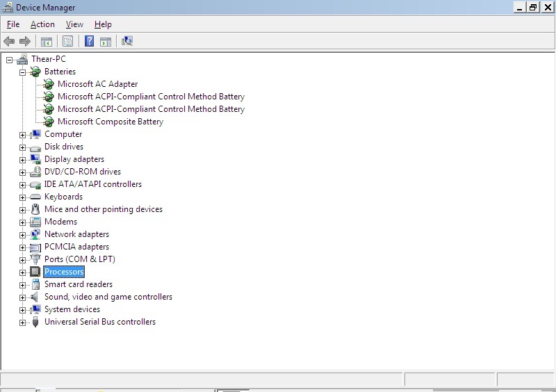Open the View menu
556x392 pixels.
point(74,24)
